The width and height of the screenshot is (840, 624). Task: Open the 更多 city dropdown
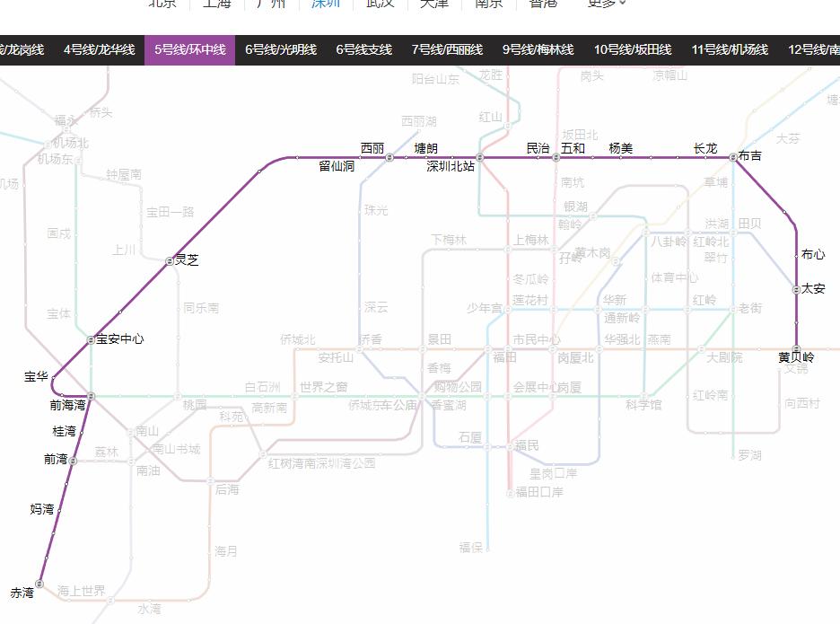pyautogui.click(x=607, y=4)
